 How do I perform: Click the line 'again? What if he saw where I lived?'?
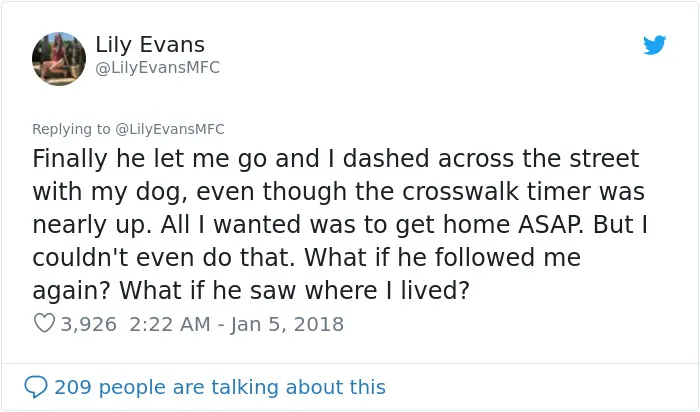tap(251, 290)
